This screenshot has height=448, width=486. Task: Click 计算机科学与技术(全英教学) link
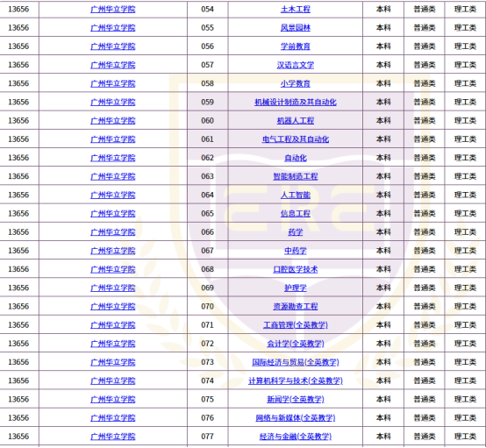(295, 380)
